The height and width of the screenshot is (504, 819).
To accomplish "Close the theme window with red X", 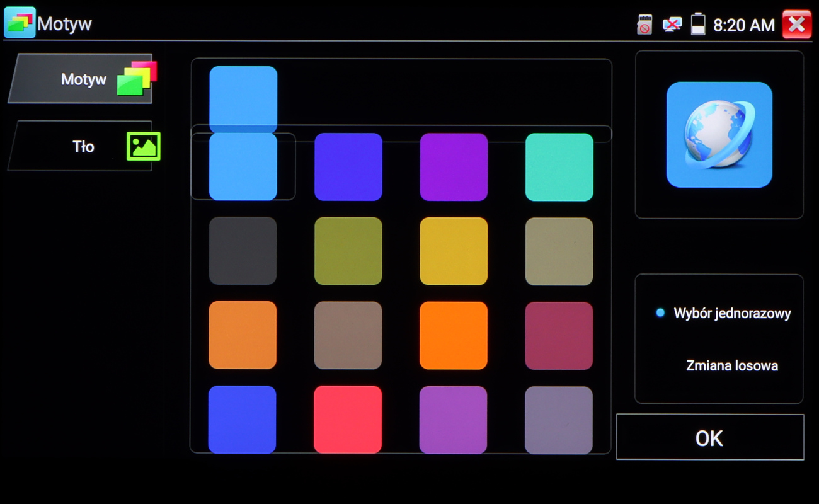I will pos(796,25).
